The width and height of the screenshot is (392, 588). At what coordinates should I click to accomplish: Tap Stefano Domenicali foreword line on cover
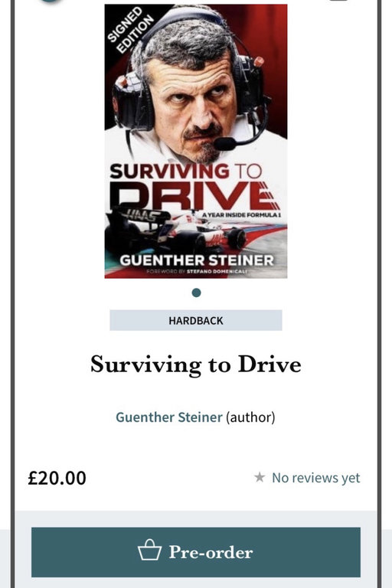pos(197,272)
